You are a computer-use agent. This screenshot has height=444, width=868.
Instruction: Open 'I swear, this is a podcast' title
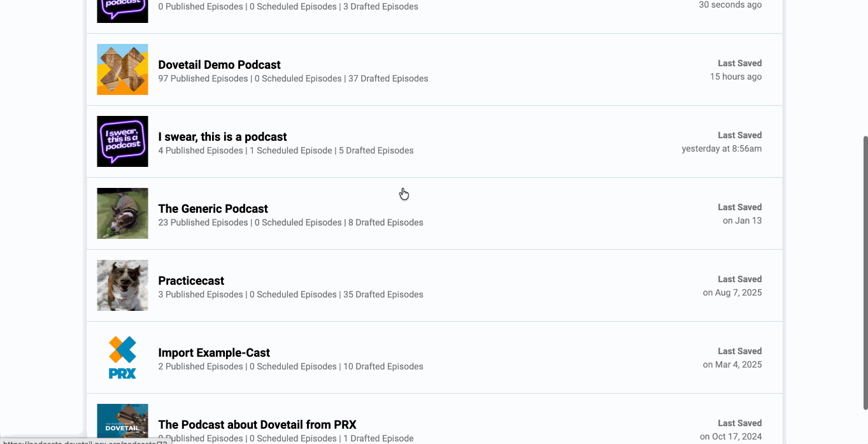[x=222, y=137]
